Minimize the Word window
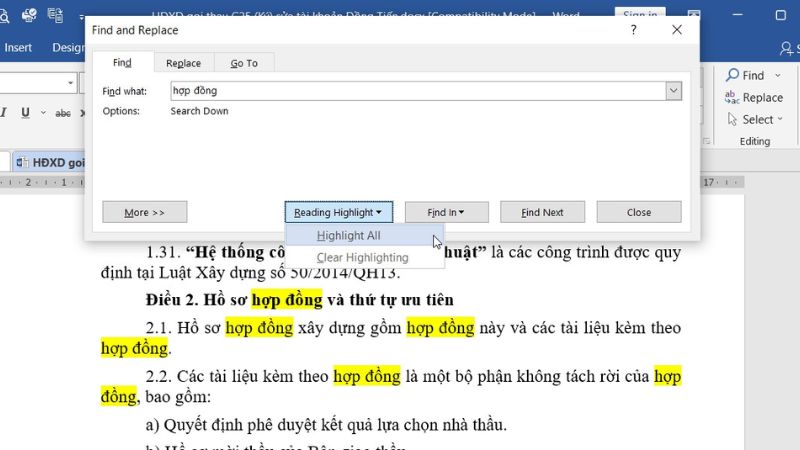The height and width of the screenshot is (450, 800). 738,15
